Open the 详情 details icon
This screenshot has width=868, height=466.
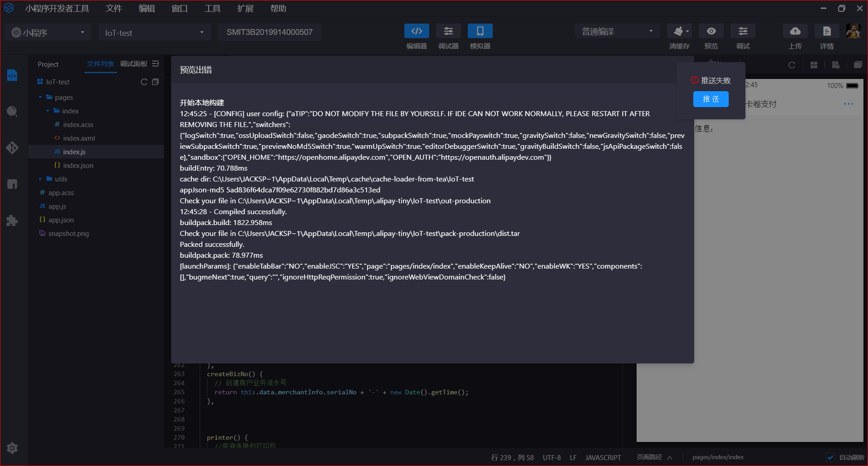click(x=827, y=31)
